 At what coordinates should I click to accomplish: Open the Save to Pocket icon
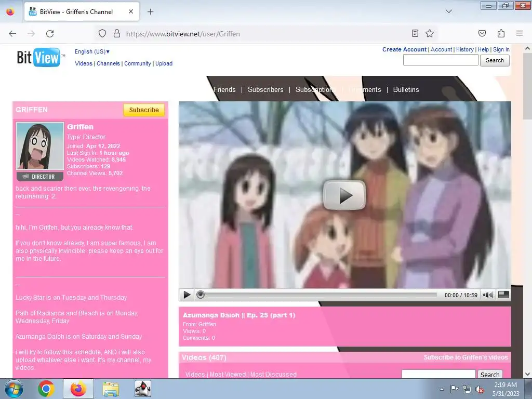[x=482, y=33]
